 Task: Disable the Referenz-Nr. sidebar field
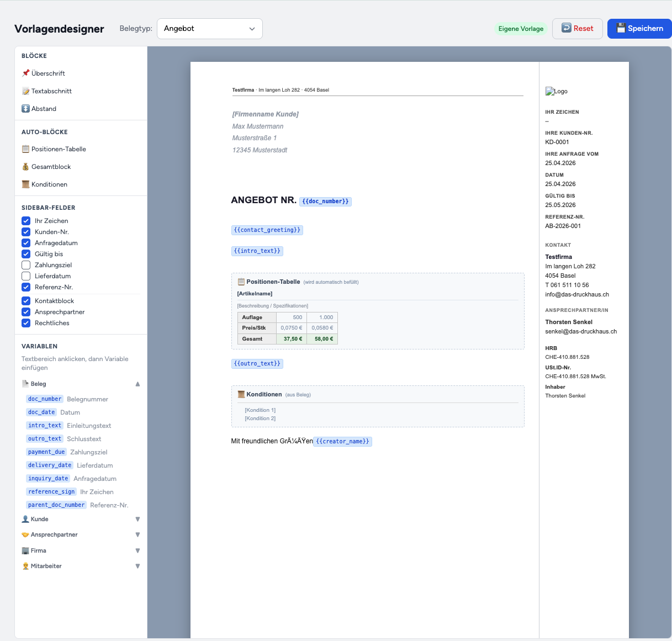(25, 287)
